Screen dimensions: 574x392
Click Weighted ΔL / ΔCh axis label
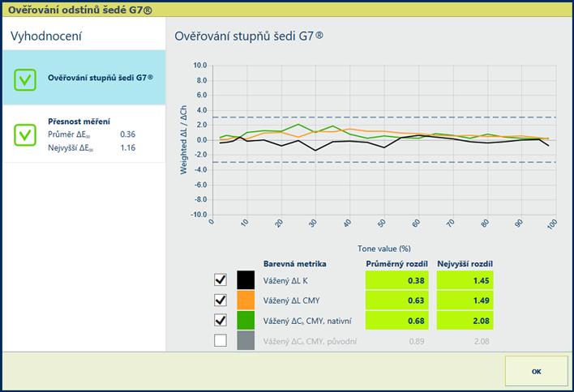click(x=183, y=139)
